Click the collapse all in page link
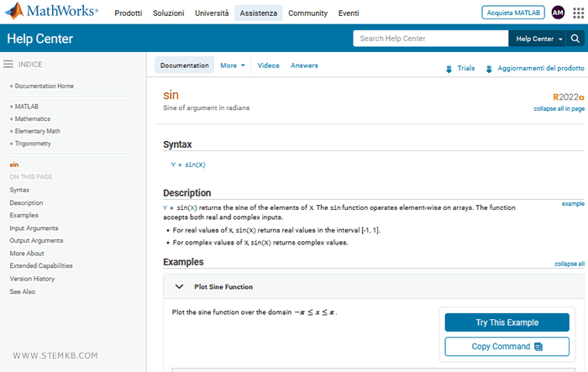 [x=559, y=108]
